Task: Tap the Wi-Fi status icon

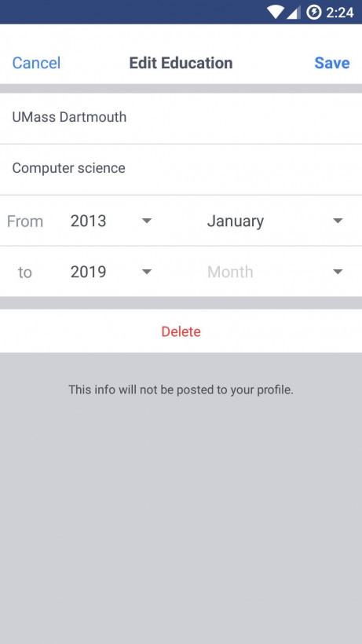Action: 275,12
